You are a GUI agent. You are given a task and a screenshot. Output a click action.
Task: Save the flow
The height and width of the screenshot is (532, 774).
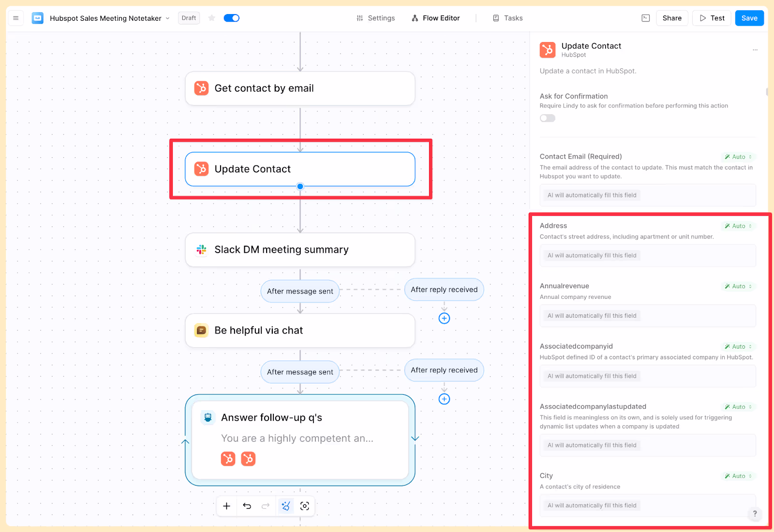pyautogui.click(x=749, y=18)
